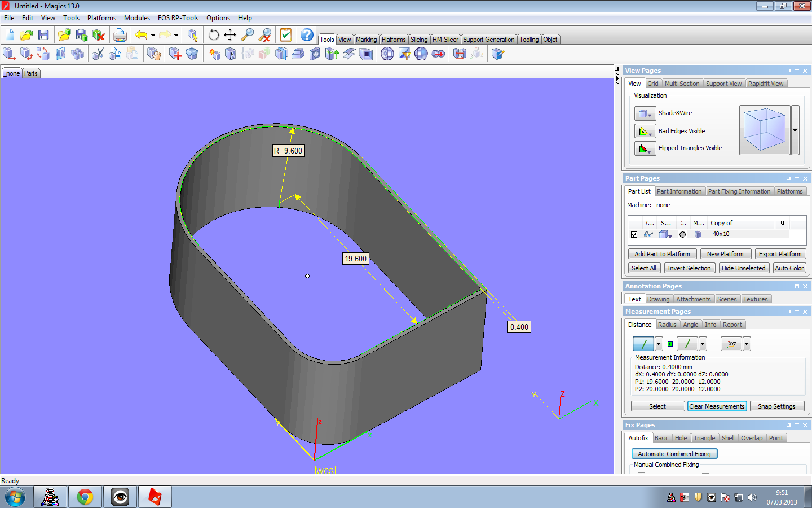Click the Auto Color button

[x=789, y=268]
